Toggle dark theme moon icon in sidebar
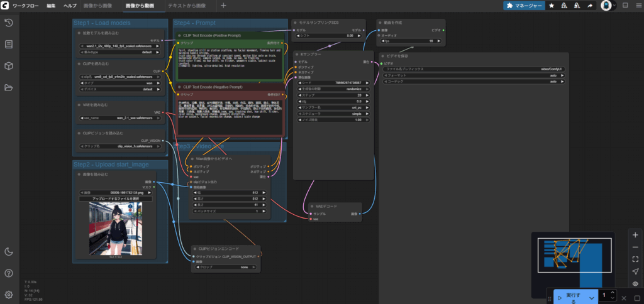The height and width of the screenshot is (304, 644). 9,252
